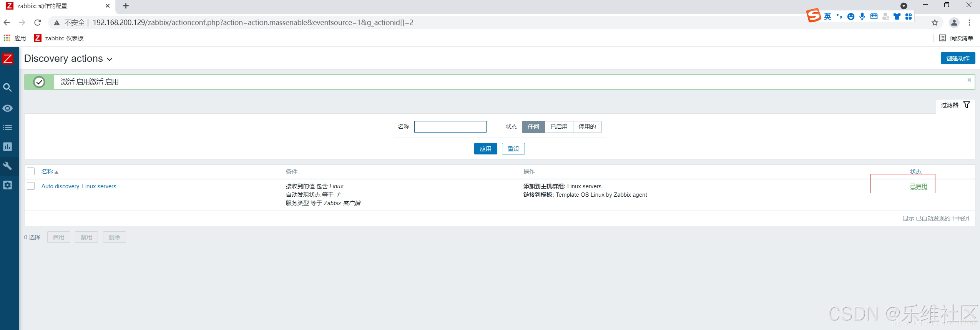
Task: Select 任何 status filter option
Action: pos(533,127)
